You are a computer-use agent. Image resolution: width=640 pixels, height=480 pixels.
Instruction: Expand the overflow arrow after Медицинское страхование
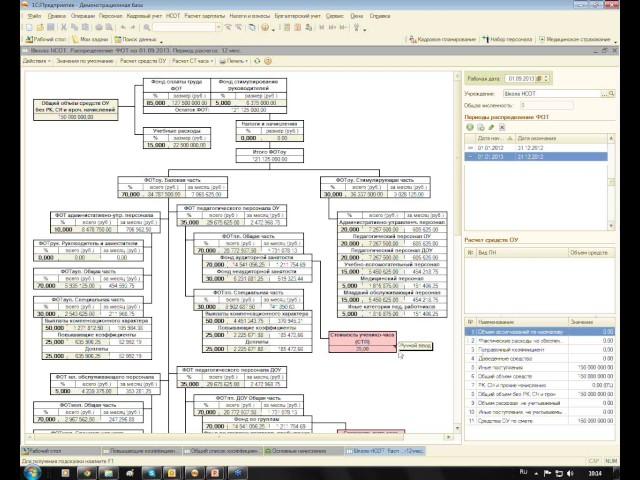[x=616, y=41]
